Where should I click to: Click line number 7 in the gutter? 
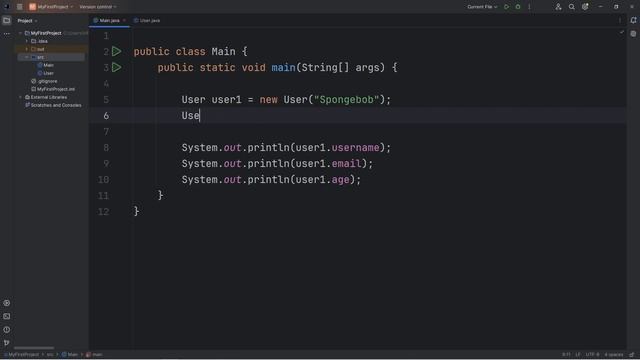click(106, 132)
